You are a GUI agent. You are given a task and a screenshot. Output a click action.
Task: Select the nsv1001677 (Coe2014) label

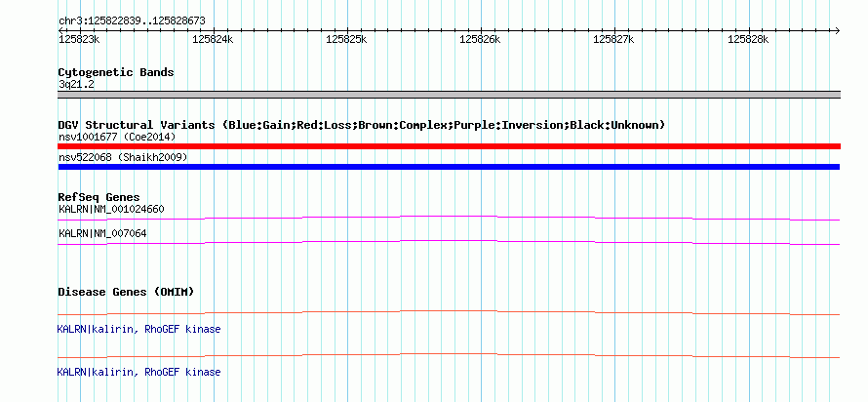[x=117, y=137]
